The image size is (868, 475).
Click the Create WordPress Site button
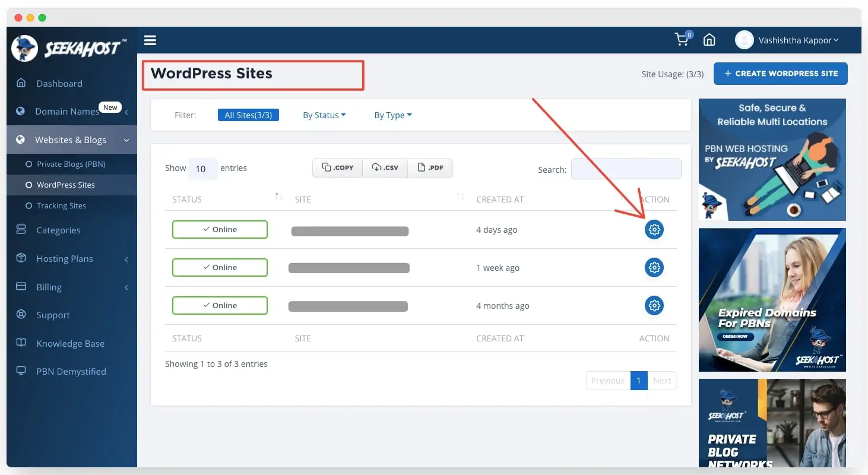coord(781,74)
